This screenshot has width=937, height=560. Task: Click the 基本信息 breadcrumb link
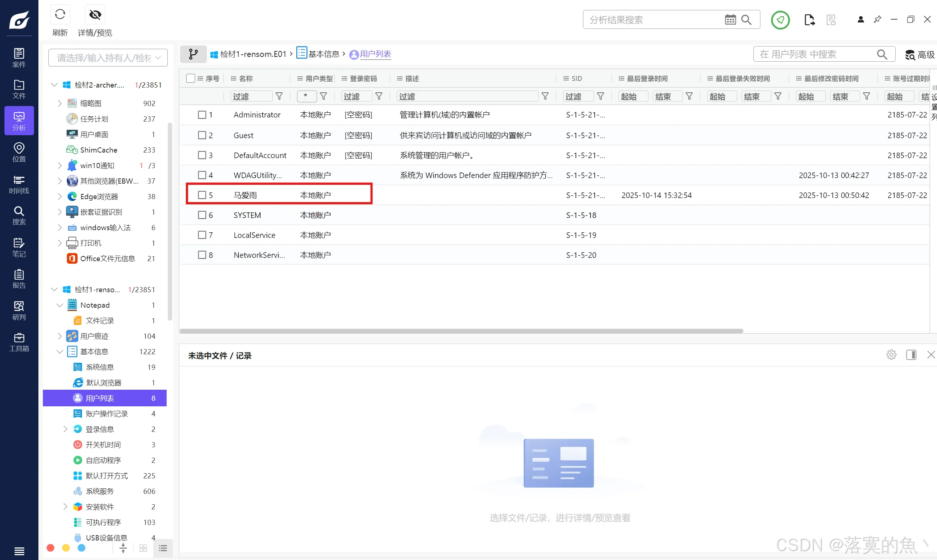coord(323,54)
